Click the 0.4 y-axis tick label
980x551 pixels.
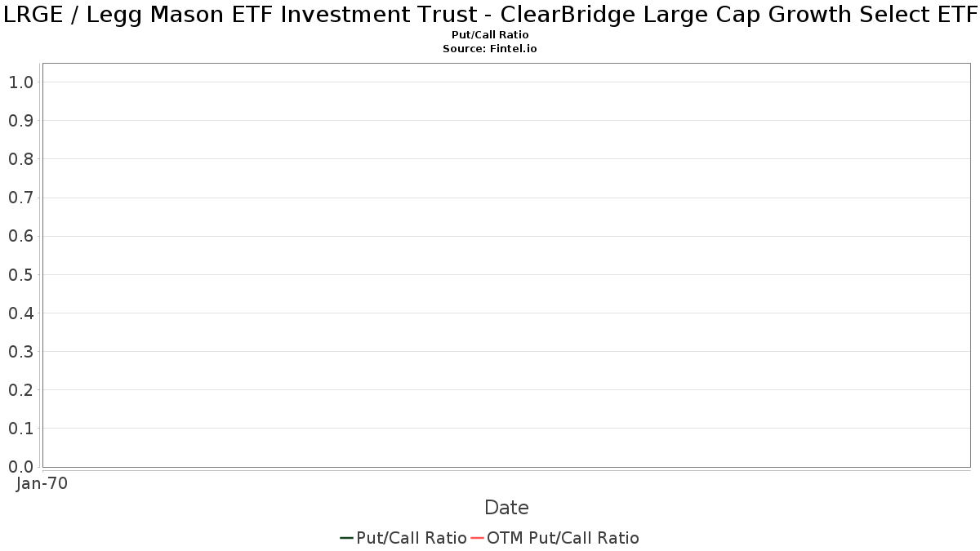[20, 313]
